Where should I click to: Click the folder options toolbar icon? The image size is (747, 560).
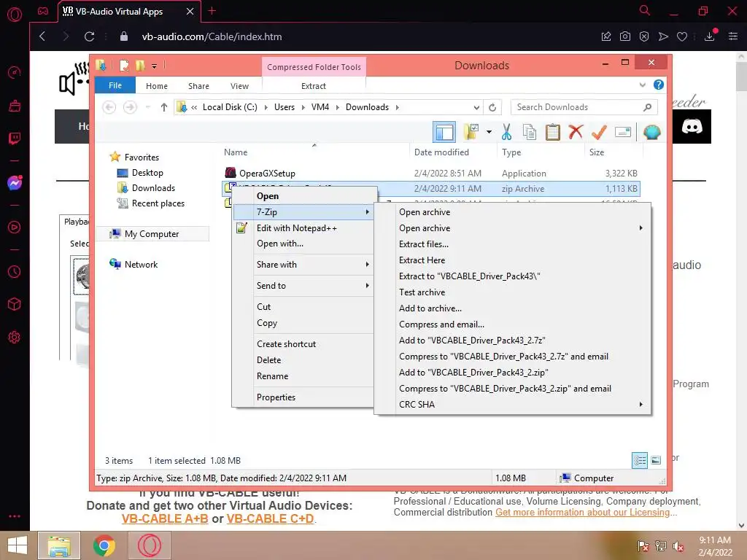[x=471, y=132]
